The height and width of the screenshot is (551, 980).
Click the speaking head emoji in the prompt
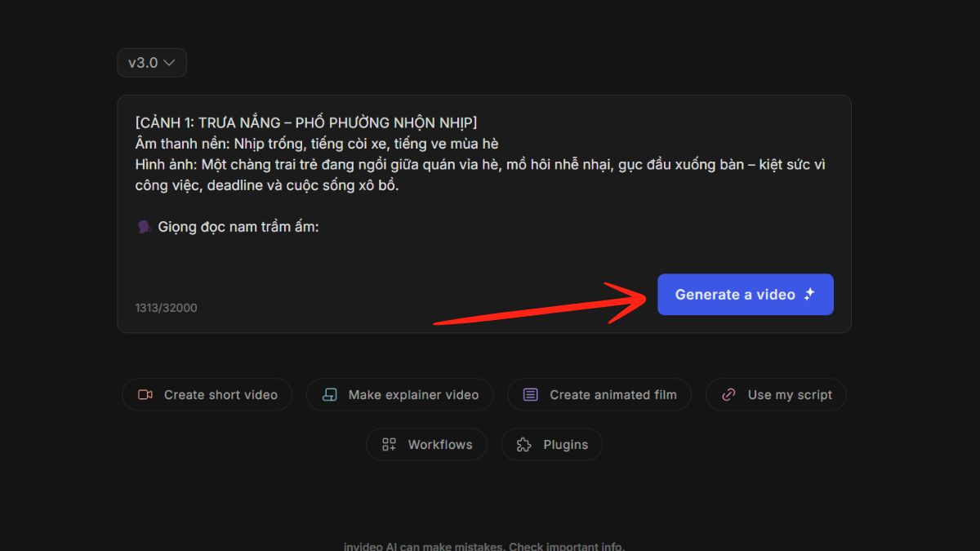point(144,227)
